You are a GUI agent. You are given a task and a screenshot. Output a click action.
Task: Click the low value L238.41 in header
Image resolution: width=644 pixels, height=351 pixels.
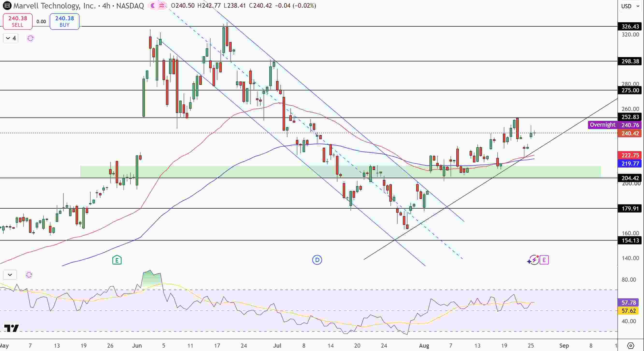point(235,6)
